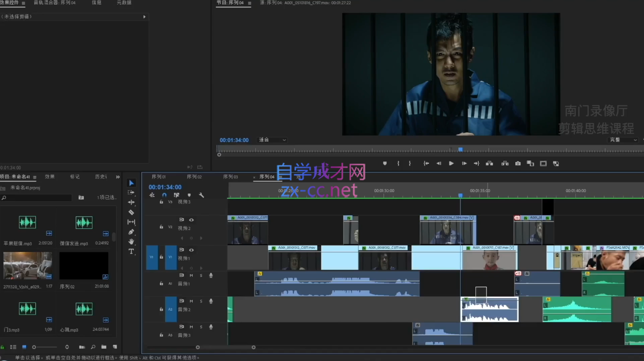
Task: Select the Slip tool
Action: click(131, 222)
